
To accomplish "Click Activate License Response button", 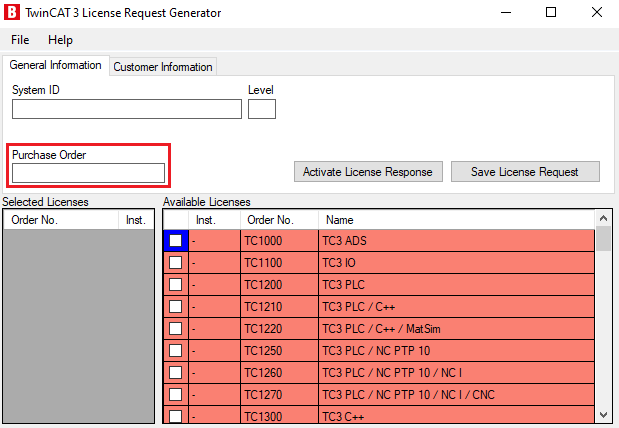I will pos(368,172).
